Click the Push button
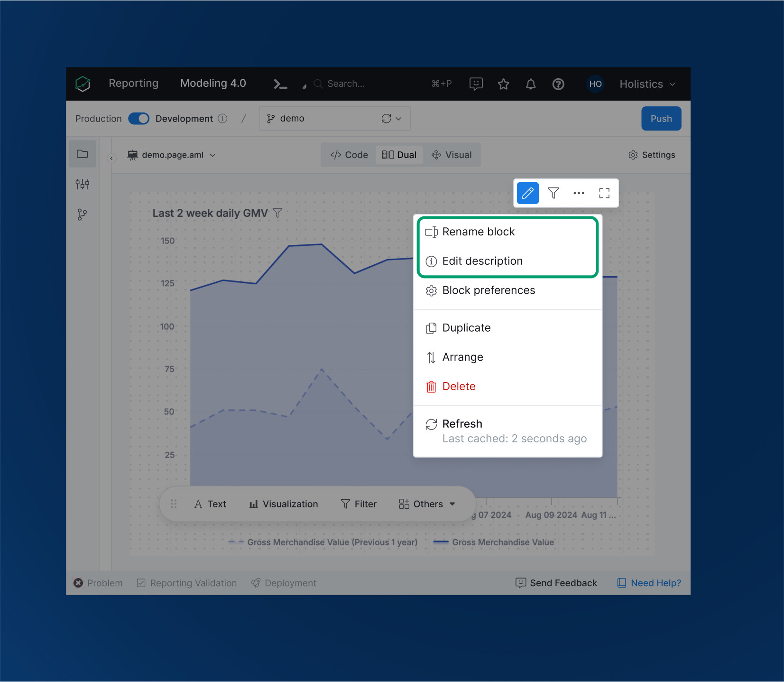The width and height of the screenshot is (784, 682). click(x=661, y=119)
